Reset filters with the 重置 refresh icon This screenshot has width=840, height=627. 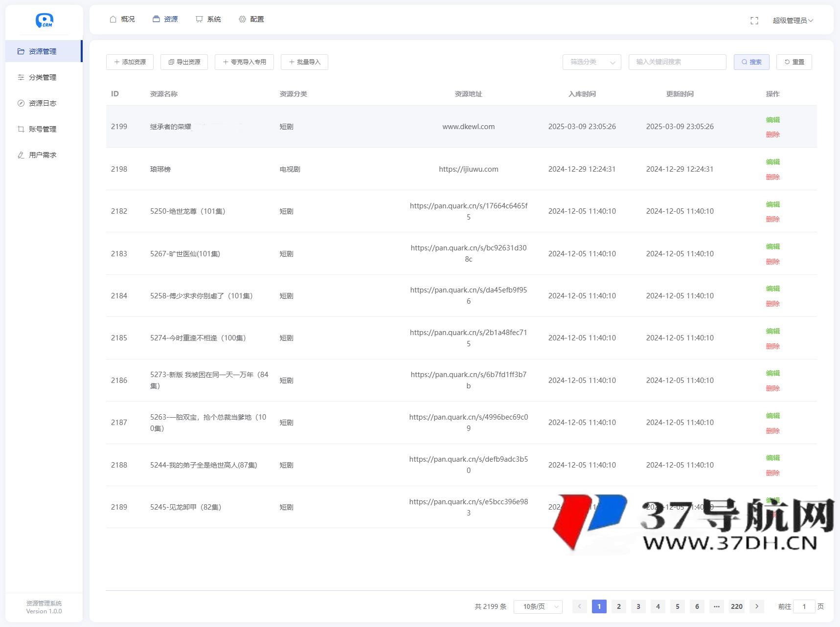tap(787, 62)
